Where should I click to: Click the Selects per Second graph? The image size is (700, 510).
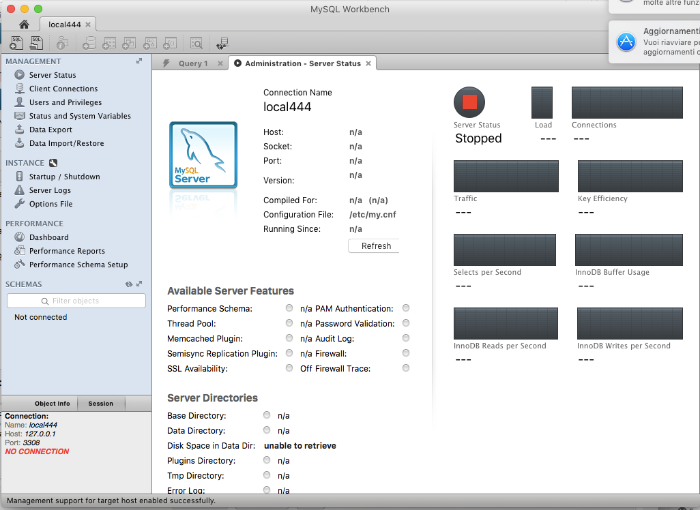coord(505,250)
